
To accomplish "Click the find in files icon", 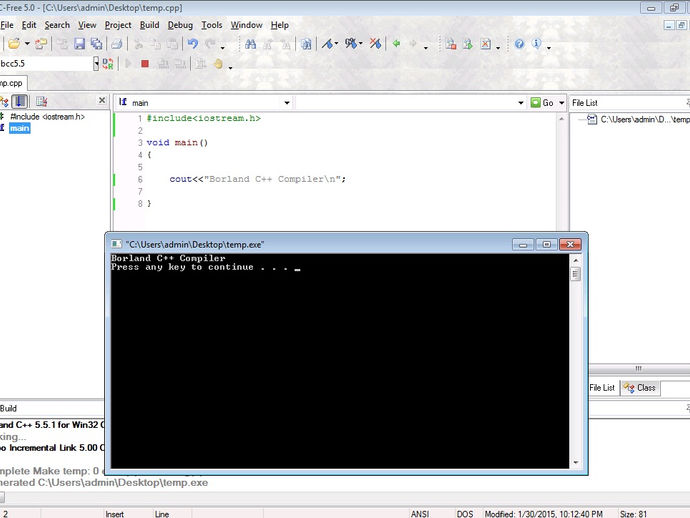I will coord(306,44).
